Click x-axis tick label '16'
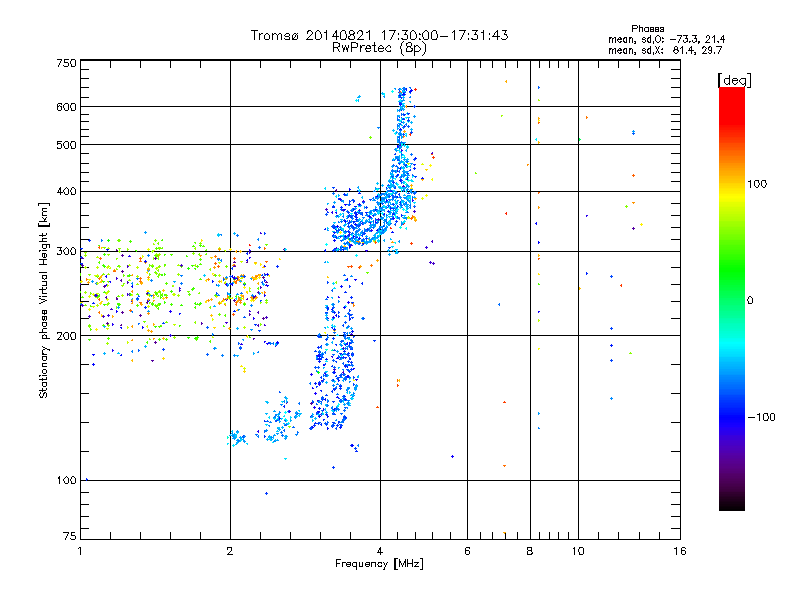 pyautogui.click(x=680, y=551)
